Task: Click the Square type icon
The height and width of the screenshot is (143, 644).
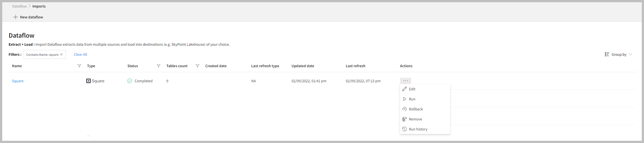Action: point(88,81)
